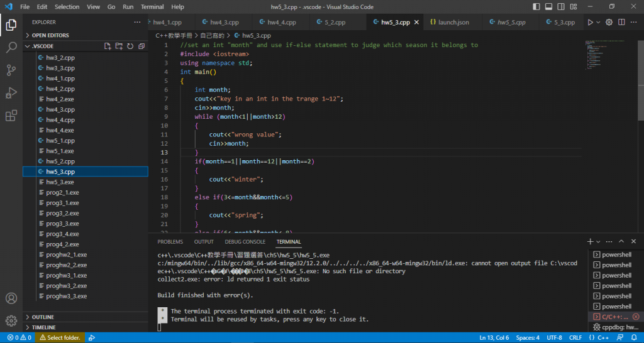Switch to the DEBUG CONSOLE tab

[245, 241]
